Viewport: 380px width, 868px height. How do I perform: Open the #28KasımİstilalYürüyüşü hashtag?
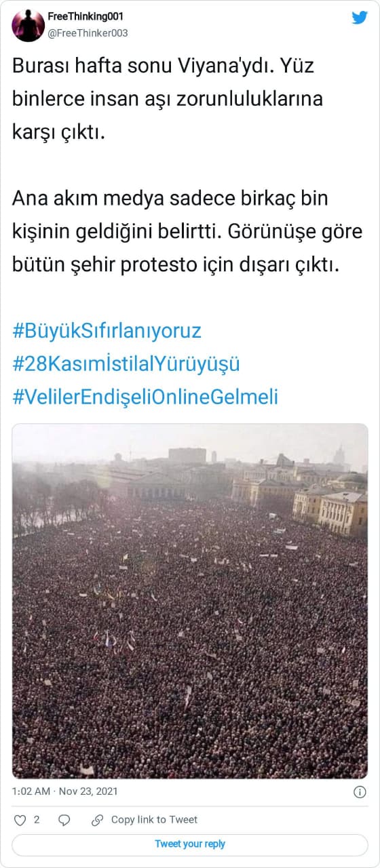pyautogui.click(x=126, y=364)
